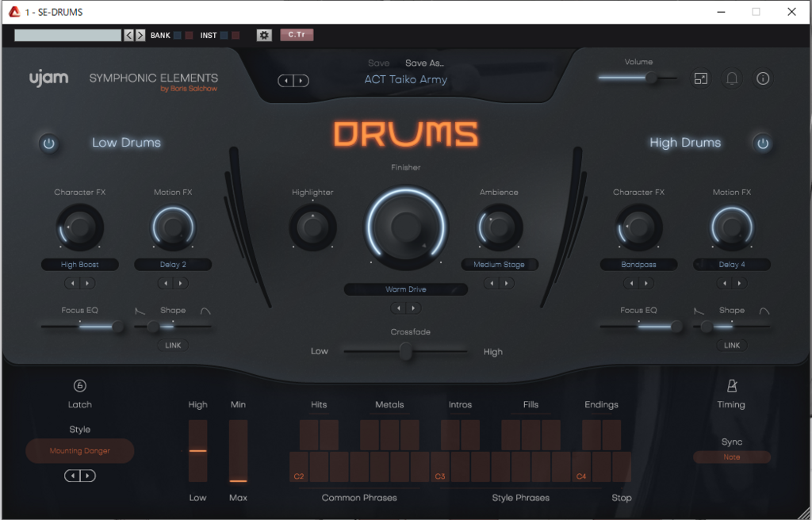
Task: Enable the Latch toggle
Action: (80, 386)
